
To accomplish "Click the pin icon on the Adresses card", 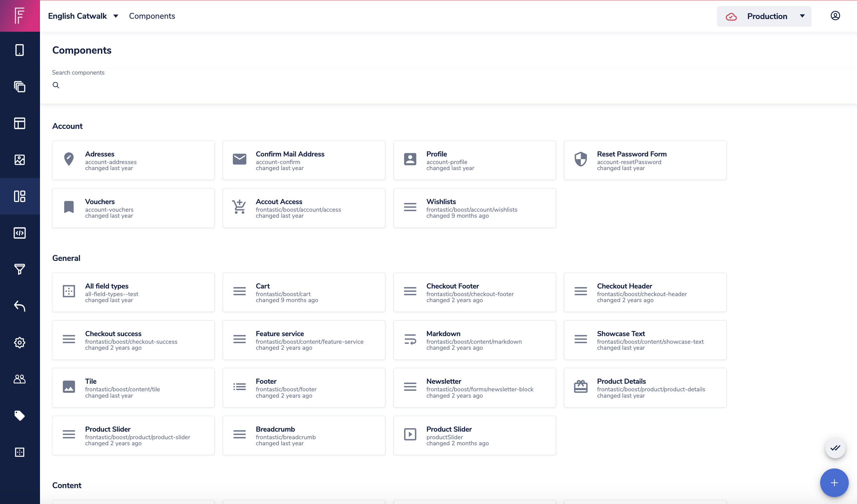I will [x=69, y=159].
